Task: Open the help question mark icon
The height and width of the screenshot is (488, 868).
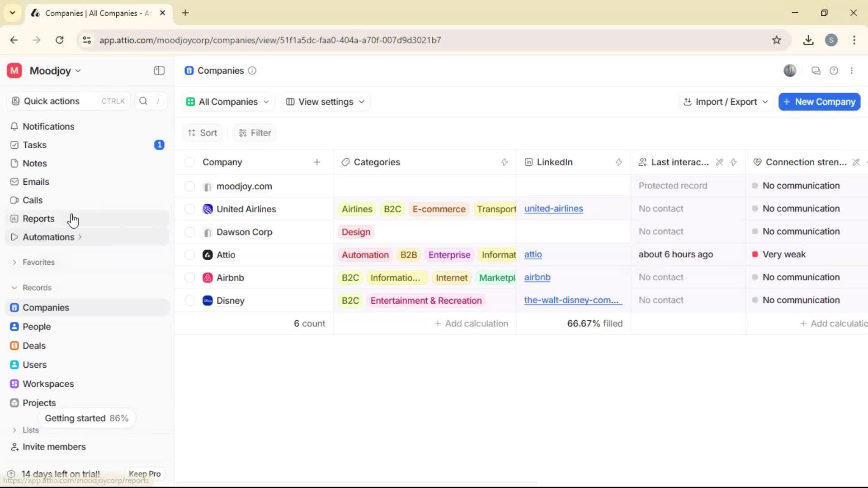Action: pyautogui.click(x=834, y=70)
